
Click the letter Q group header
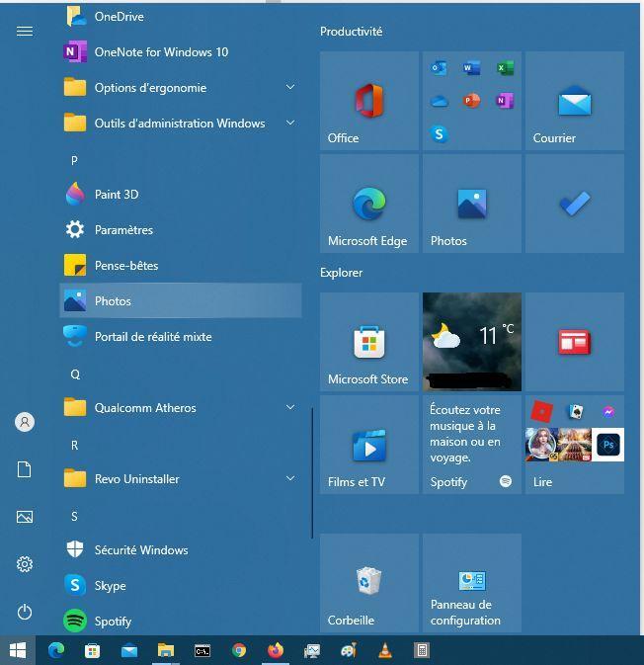75,374
